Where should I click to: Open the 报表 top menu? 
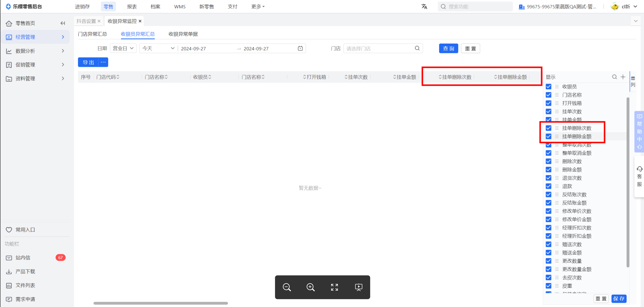point(132,6)
